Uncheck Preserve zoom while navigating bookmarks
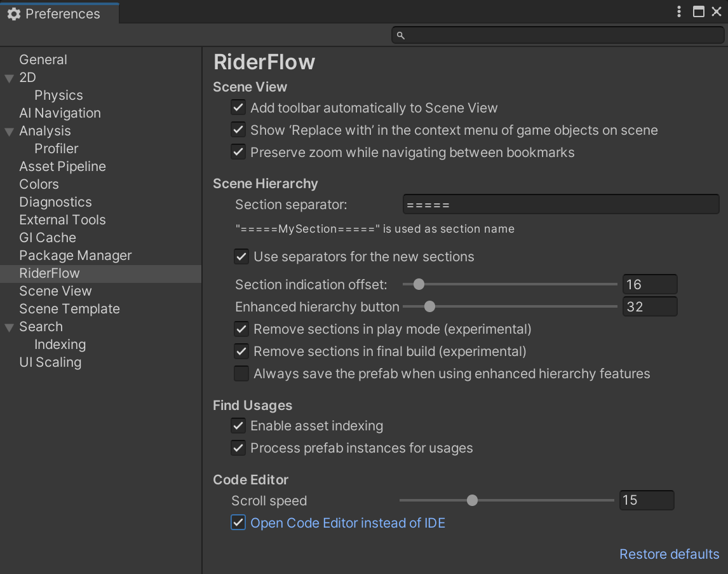This screenshot has height=574, width=728. pyautogui.click(x=238, y=152)
